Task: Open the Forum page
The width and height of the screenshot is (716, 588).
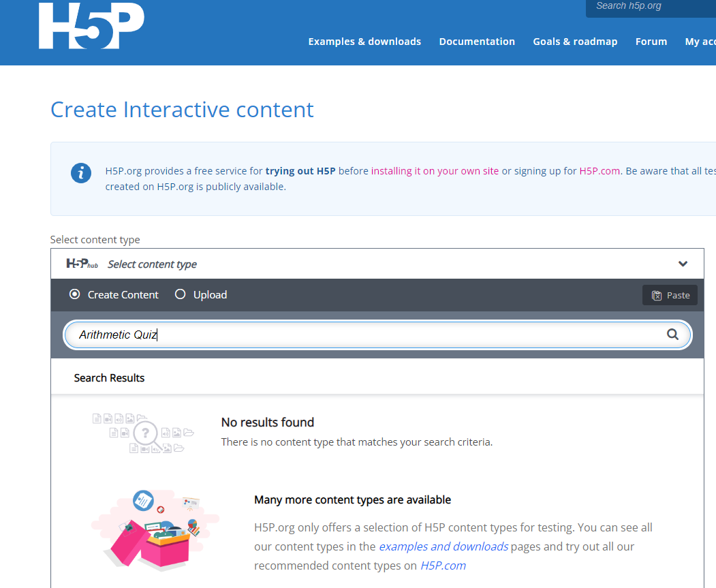Action: pyautogui.click(x=651, y=42)
